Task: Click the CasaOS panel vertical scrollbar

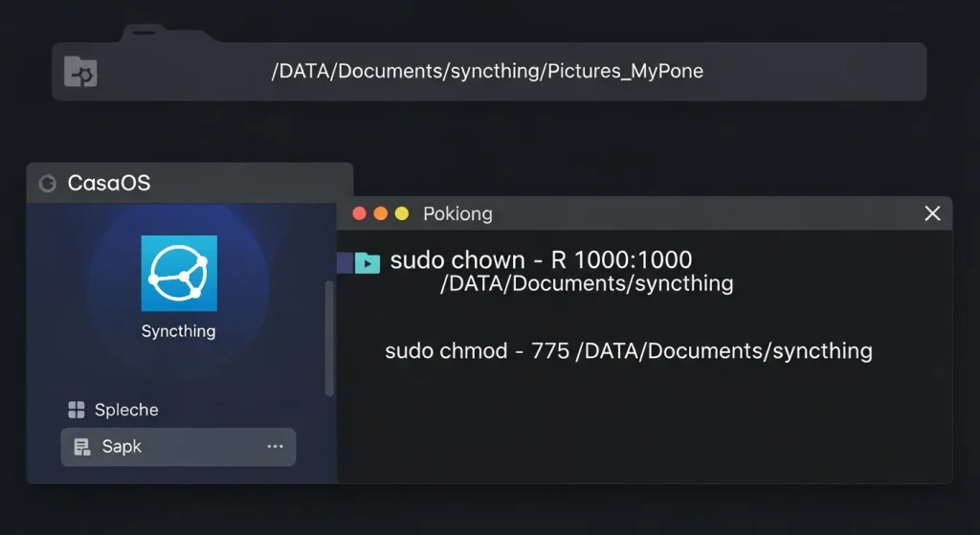Action: (x=329, y=337)
